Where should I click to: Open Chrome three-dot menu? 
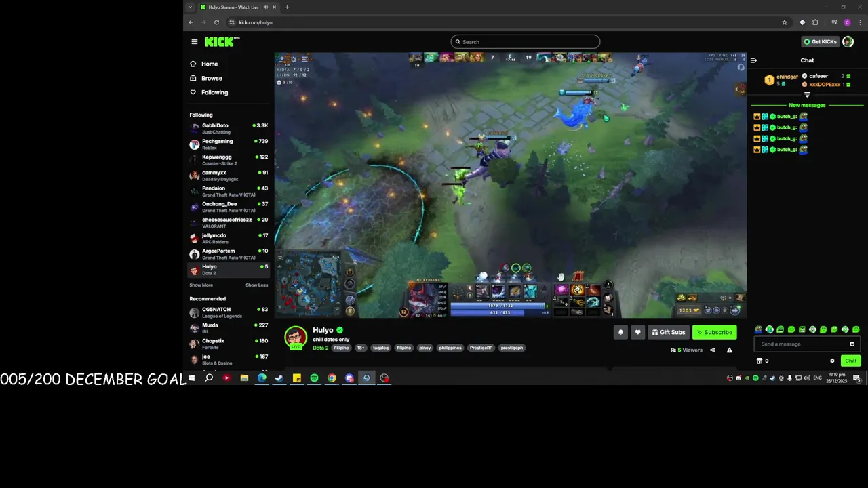click(859, 22)
